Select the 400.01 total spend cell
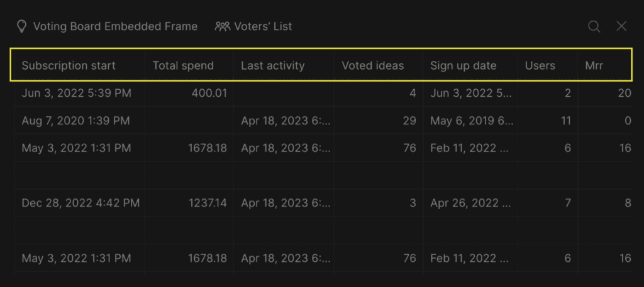This screenshot has height=287, width=644. (x=189, y=93)
